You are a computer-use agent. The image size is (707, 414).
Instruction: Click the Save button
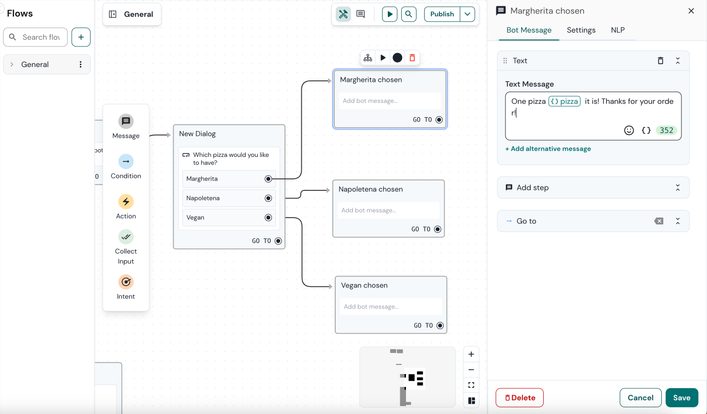tap(682, 397)
